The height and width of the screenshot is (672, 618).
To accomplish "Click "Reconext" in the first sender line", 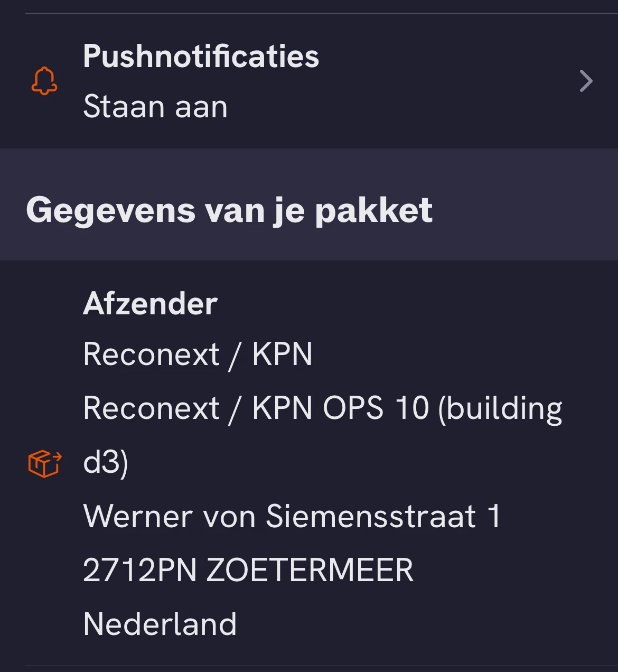I will pyautogui.click(x=151, y=353).
